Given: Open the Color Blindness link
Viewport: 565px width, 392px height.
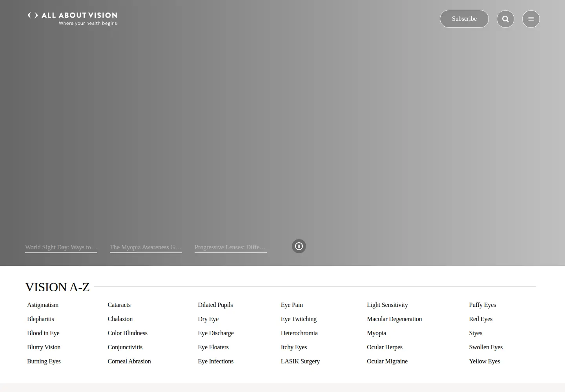Looking at the screenshot, I should [x=128, y=333].
